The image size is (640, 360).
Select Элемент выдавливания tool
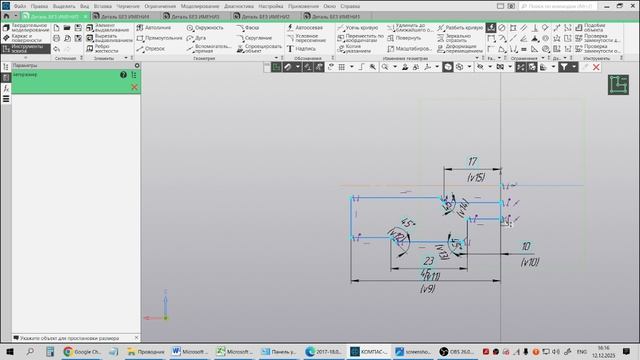pos(108,28)
